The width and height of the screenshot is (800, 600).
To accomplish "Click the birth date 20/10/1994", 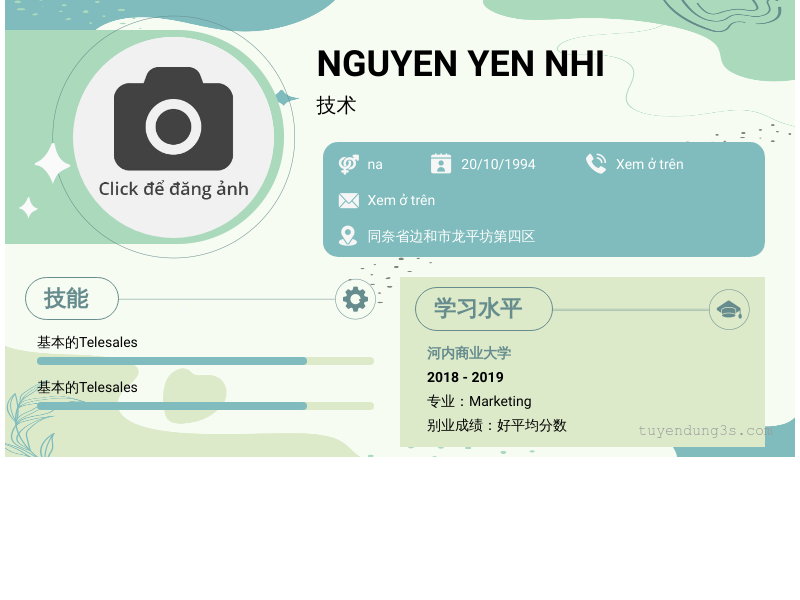I will pyautogui.click(x=498, y=164).
